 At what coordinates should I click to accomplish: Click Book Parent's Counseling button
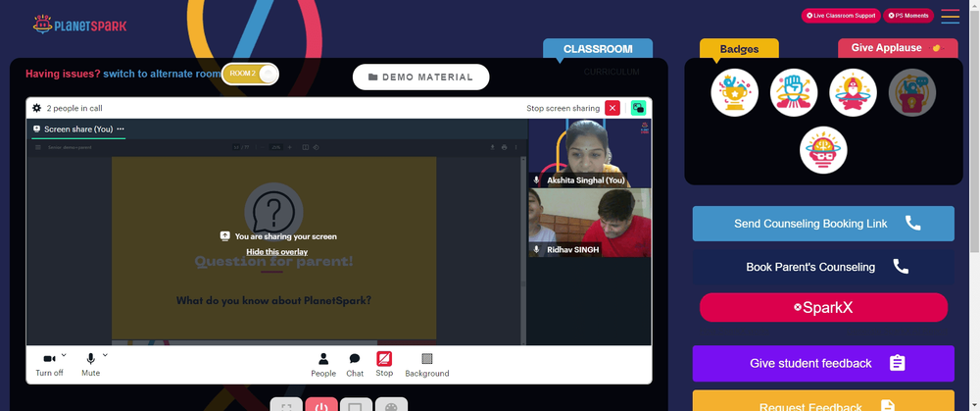823,267
